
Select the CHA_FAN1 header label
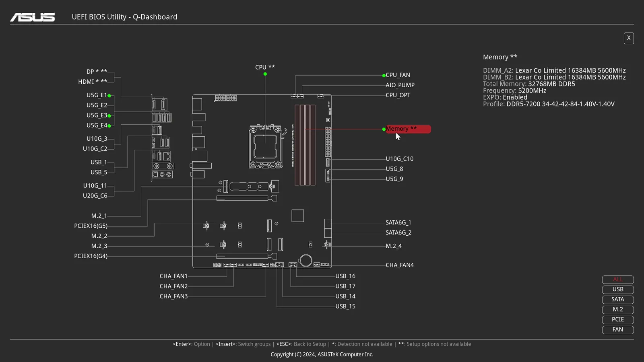coord(174,276)
